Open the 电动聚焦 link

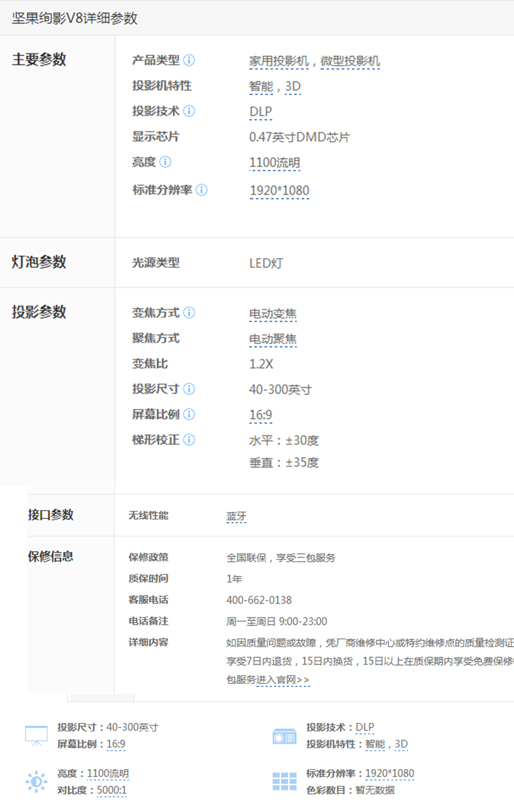click(x=273, y=339)
